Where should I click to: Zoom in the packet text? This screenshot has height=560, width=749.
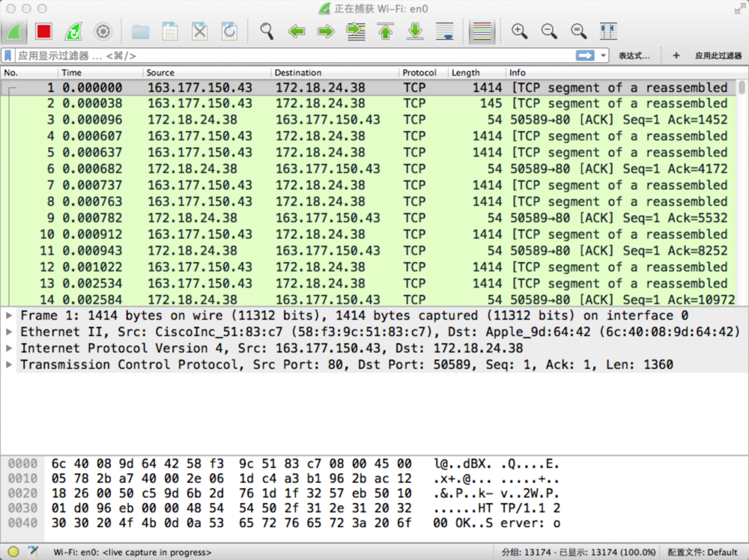click(x=519, y=31)
